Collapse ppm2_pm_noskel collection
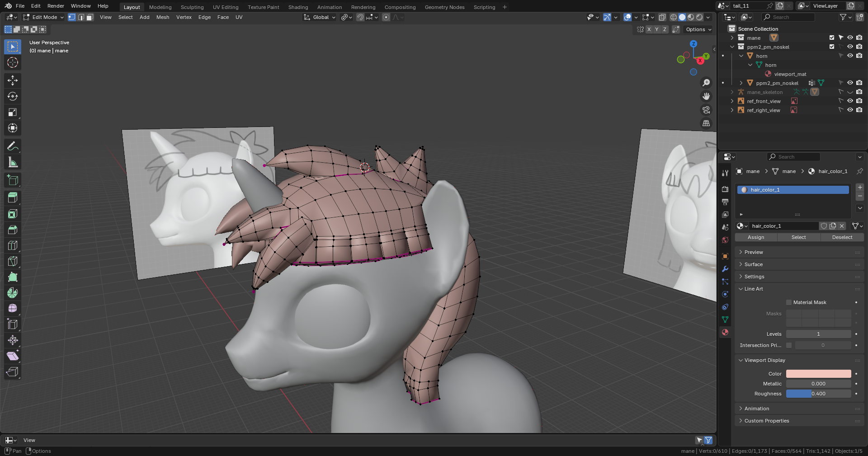Image resolution: width=868 pixels, height=456 pixels. [x=732, y=47]
